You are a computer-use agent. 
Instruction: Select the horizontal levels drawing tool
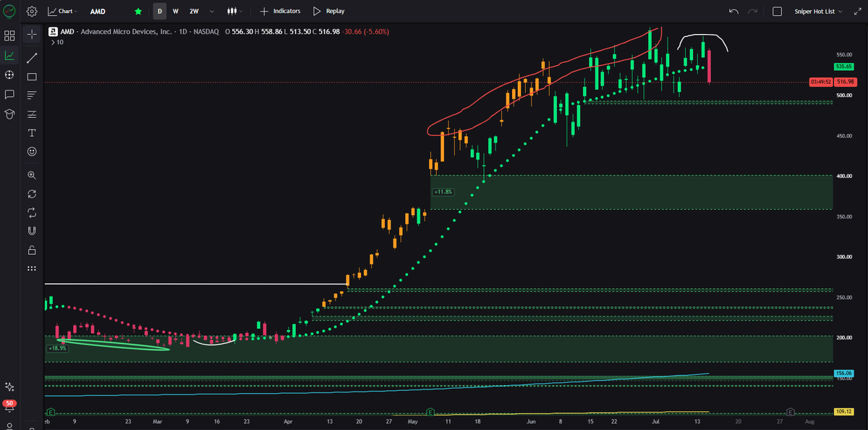[32, 114]
